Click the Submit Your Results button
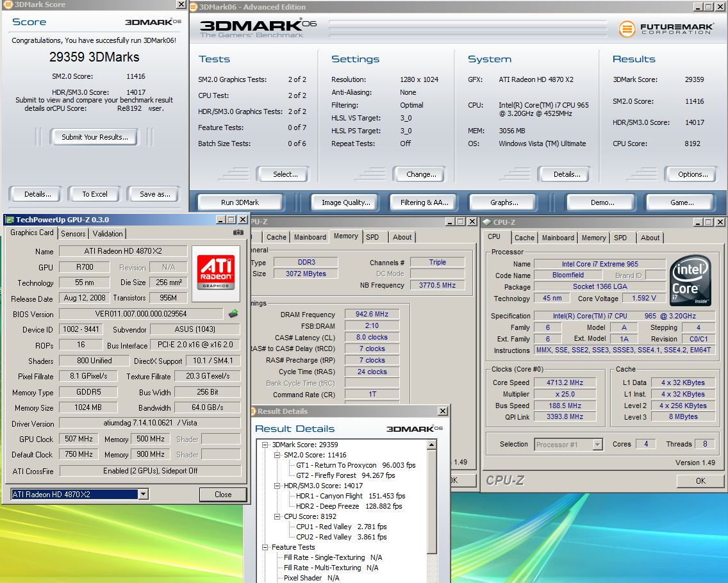This screenshot has width=728, height=583. click(x=95, y=137)
